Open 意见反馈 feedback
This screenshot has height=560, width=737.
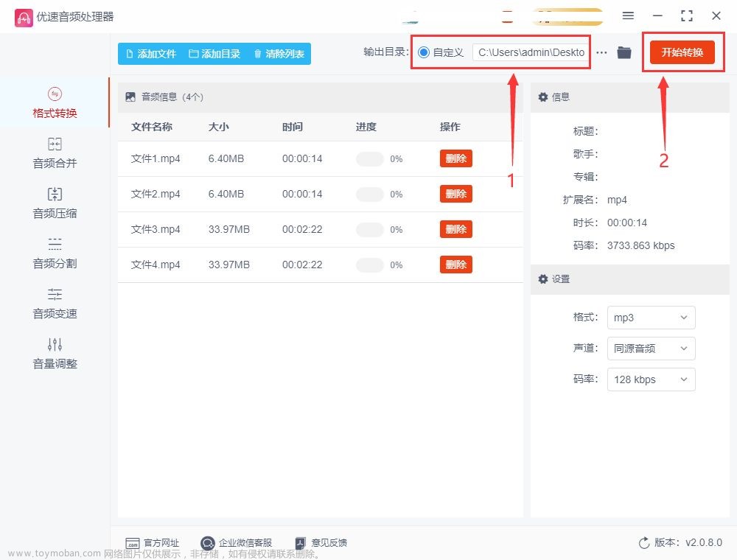click(x=321, y=542)
